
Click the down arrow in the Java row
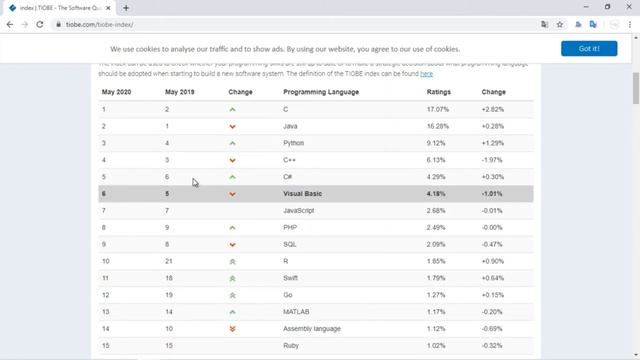232,127
